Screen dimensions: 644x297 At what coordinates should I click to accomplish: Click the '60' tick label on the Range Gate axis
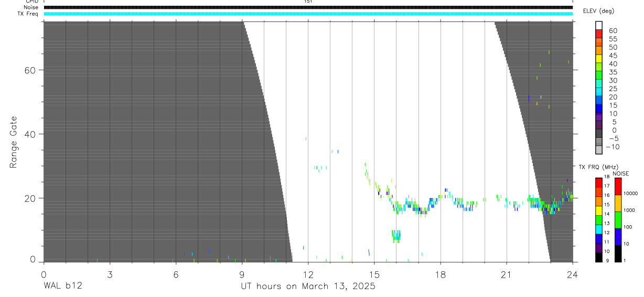tap(30, 70)
